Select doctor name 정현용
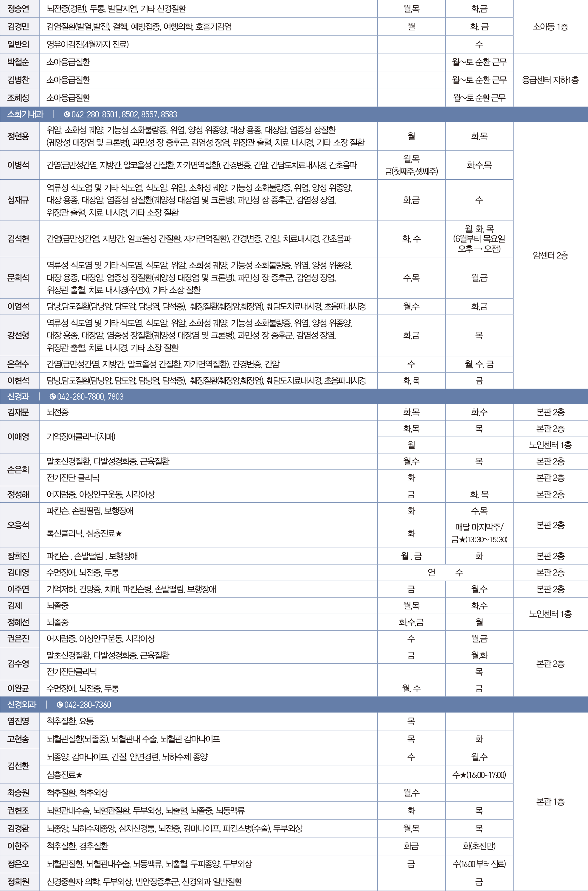The height and width of the screenshot is (891, 588). 18,136
